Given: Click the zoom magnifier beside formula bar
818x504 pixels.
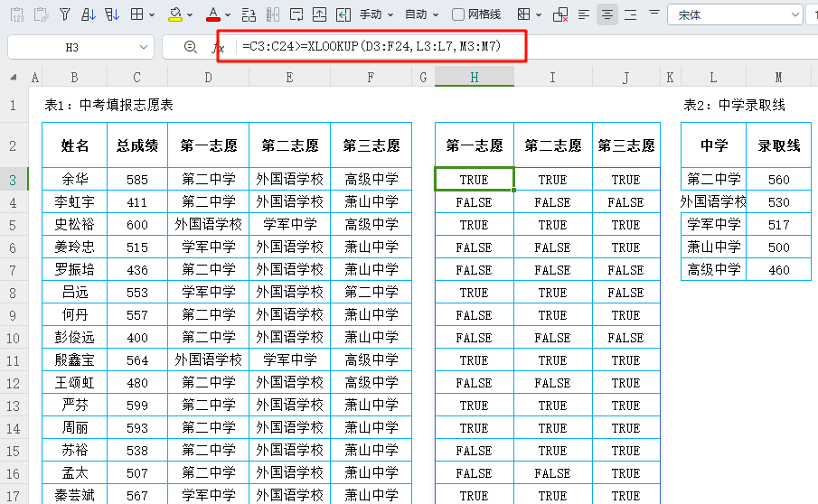Looking at the screenshot, I should 191,48.
